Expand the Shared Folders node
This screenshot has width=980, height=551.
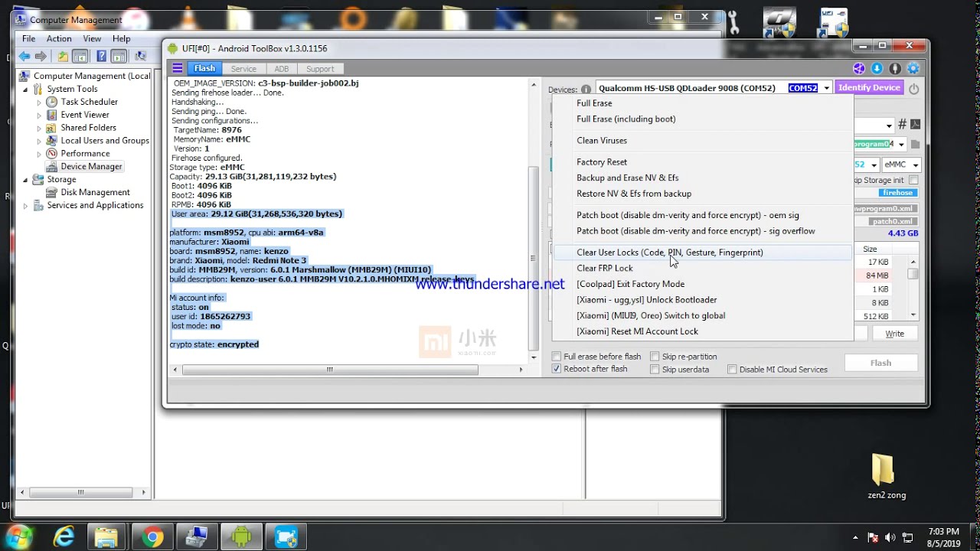(x=39, y=128)
